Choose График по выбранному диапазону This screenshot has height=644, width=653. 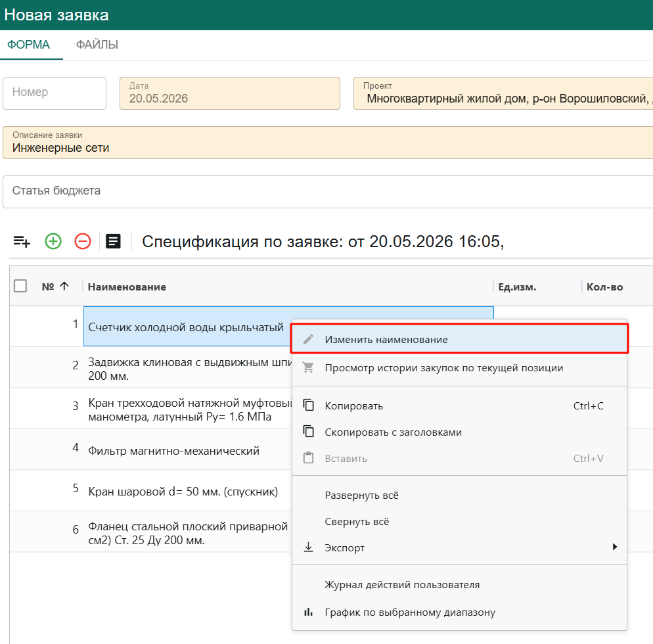point(460,612)
